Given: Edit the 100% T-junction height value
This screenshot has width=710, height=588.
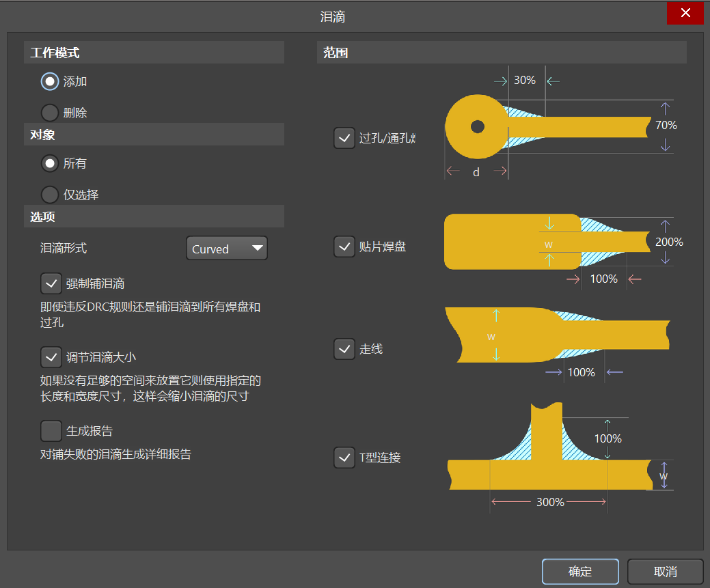Looking at the screenshot, I should (607, 438).
